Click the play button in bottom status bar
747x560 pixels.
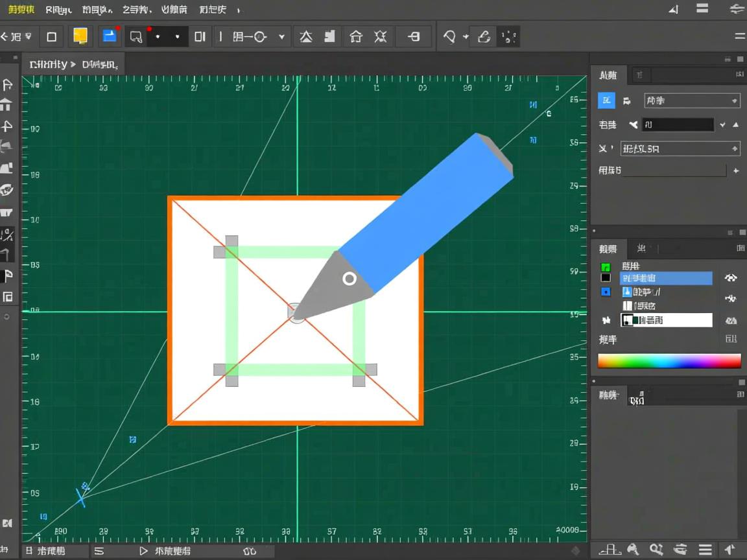[144, 551]
